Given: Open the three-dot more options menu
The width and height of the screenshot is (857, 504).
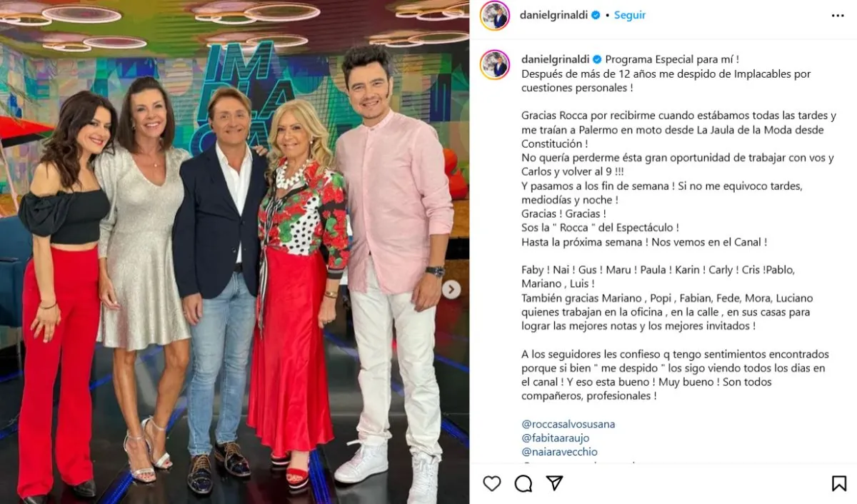Looking at the screenshot, I should tap(838, 16).
